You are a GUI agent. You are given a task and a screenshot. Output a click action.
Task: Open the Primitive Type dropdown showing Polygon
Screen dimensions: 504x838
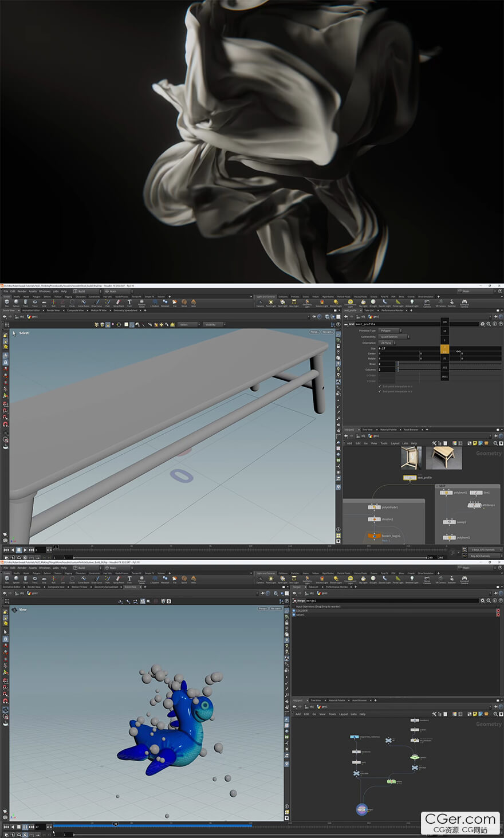click(390, 331)
